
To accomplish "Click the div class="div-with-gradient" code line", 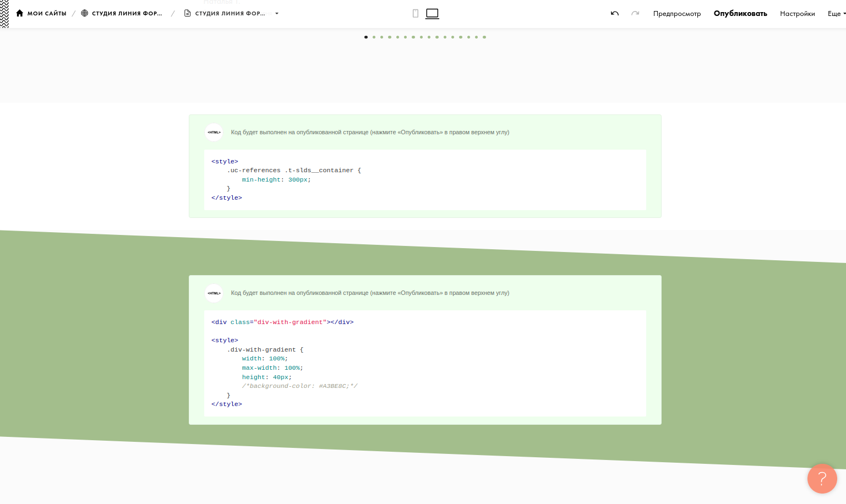I will tap(282, 322).
